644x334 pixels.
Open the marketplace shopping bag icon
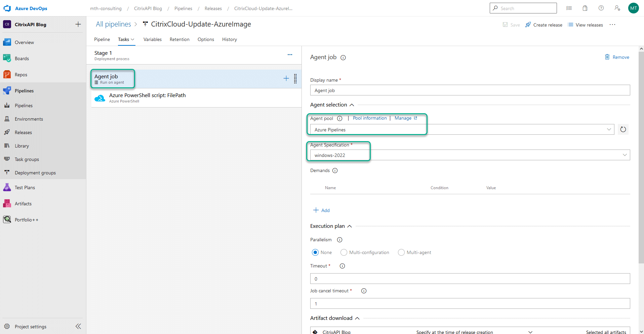coord(585,8)
